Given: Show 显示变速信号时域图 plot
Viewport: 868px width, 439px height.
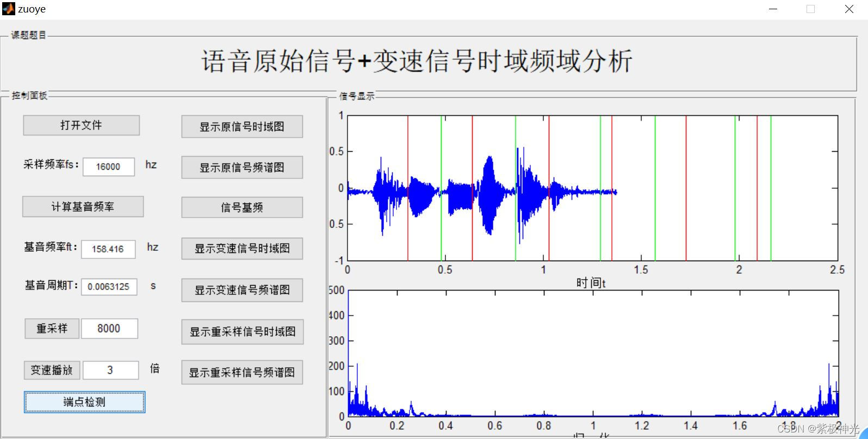Looking at the screenshot, I should pyautogui.click(x=242, y=249).
